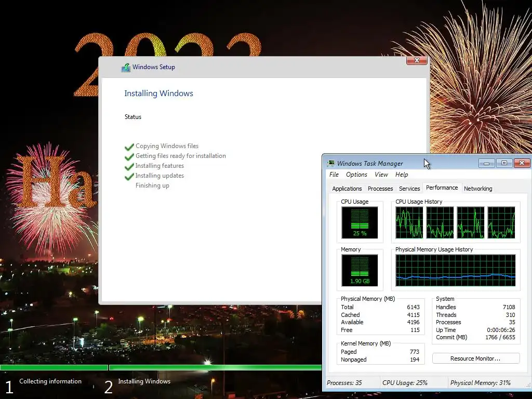This screenshot has height=399, width=532.
Task: Click 'Processes: 35' in the status bar
Action: 344,383
